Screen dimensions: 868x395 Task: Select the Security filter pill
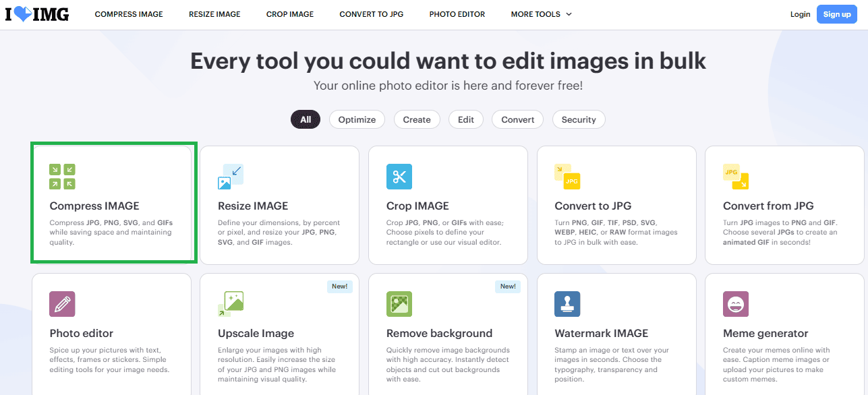[579, 119]
